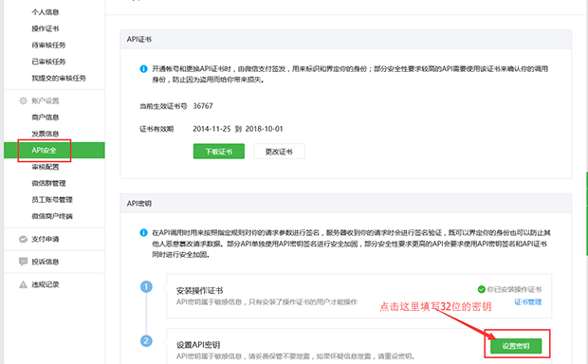Open 商户信息 page
Image resolution: width=588 pixels, height=364 pixels.
click(x=46, y=118)
